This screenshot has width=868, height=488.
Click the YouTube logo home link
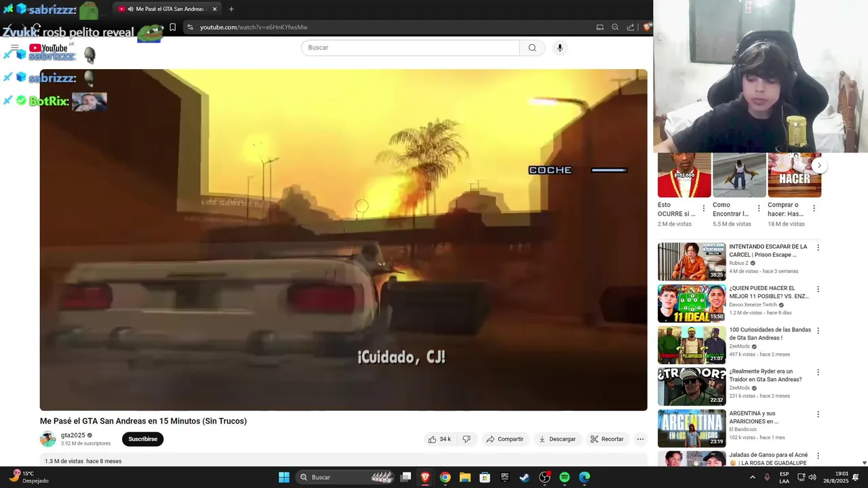coord(49,48)
